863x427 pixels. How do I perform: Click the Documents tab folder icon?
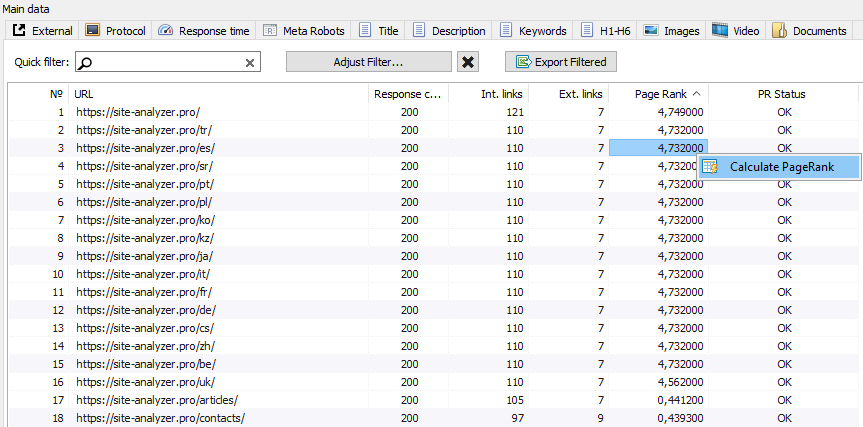point(779,30)
